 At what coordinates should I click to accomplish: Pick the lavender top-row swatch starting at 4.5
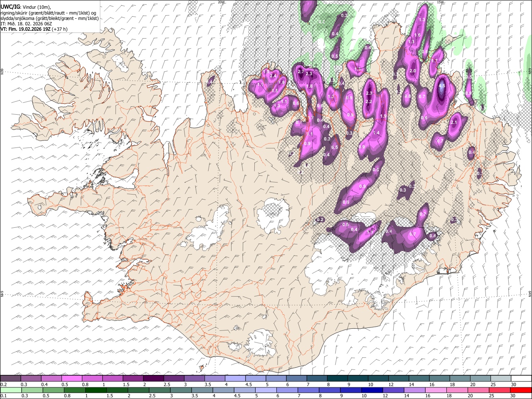(255, 379)
